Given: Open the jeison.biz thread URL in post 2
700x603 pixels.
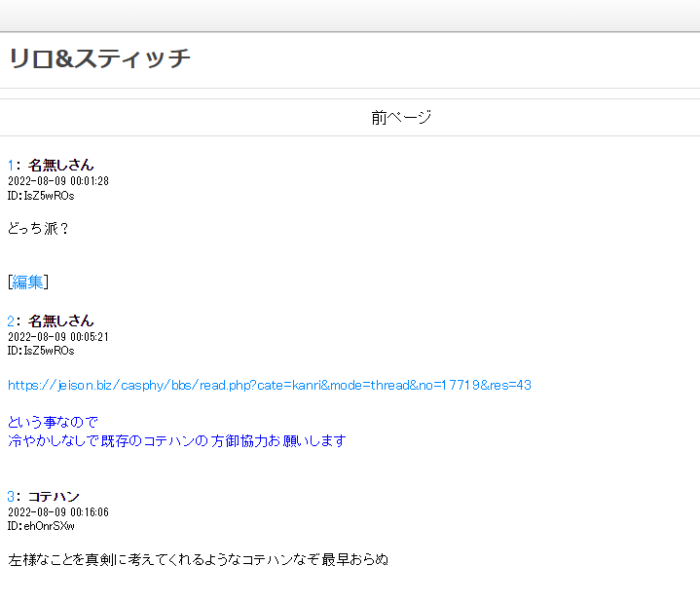Looking at the screenshot, I should [x=270, y=385].
